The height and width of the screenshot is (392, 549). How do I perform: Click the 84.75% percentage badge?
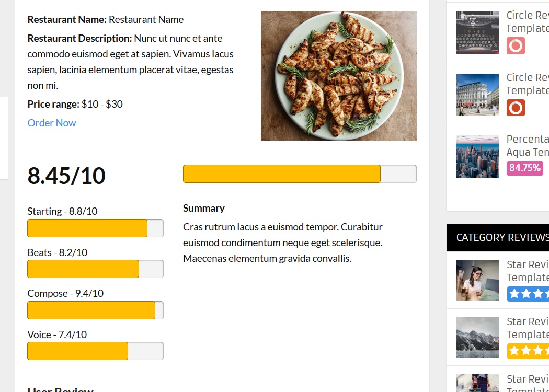click(x=524, y=168)
